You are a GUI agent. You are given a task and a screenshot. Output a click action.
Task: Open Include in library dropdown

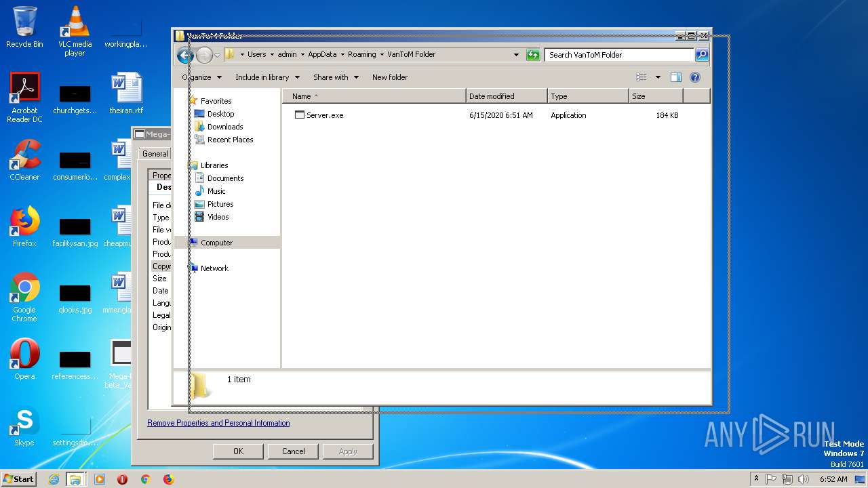pyautogui.click(x=267, y=77)
